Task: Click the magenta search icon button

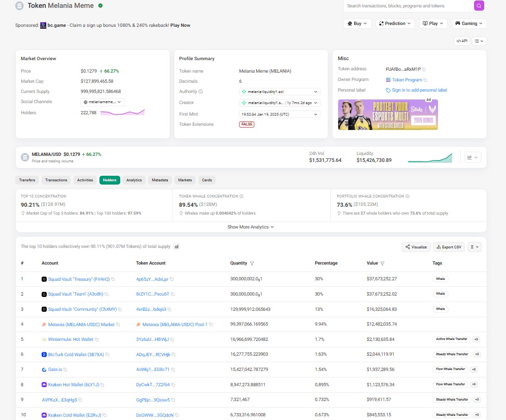Action: (479, 6)
